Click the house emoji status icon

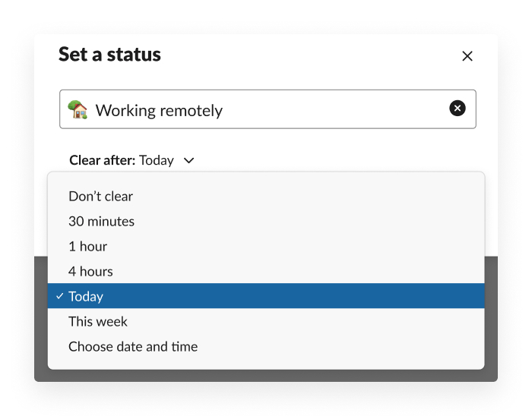pyautogui.click(x=78, y=110)
